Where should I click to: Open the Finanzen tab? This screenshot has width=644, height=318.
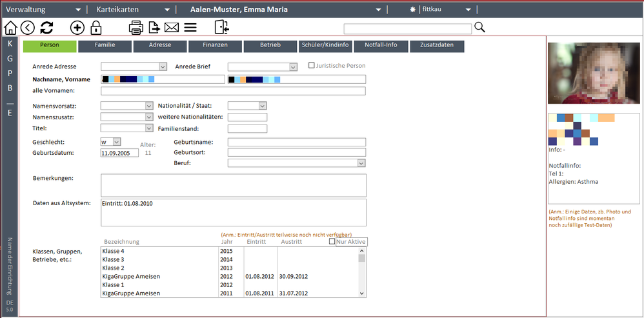pyautogui.click(x=215, y=46)
